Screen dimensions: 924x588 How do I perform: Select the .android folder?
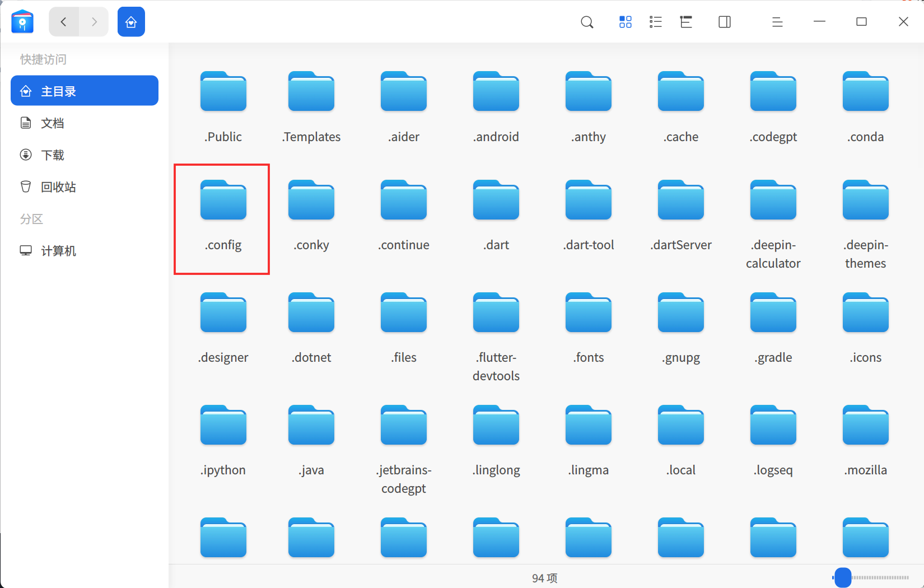pos(496,108)
